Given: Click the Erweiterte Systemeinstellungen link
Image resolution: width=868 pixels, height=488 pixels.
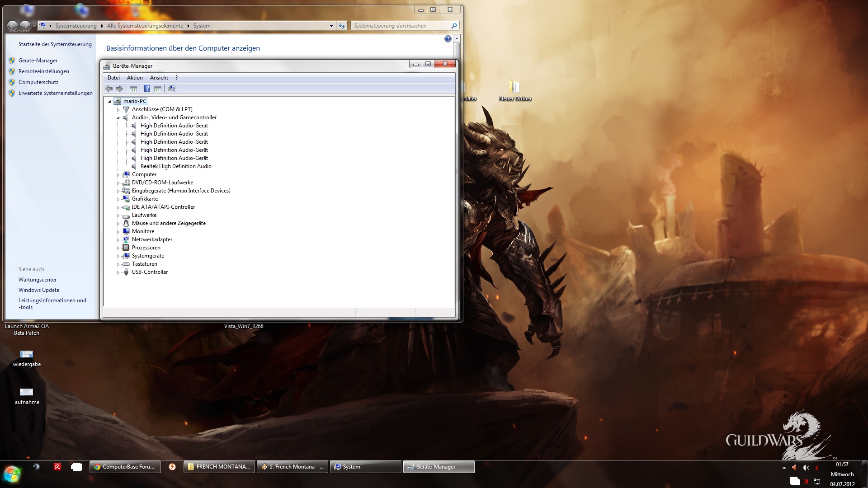Looking at the screenshot, I should pos(55,93).
